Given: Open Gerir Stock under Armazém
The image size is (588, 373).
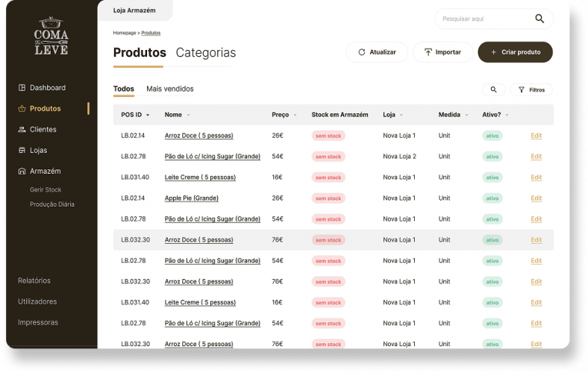Looking at the screenshot, I should pos(46,190).
